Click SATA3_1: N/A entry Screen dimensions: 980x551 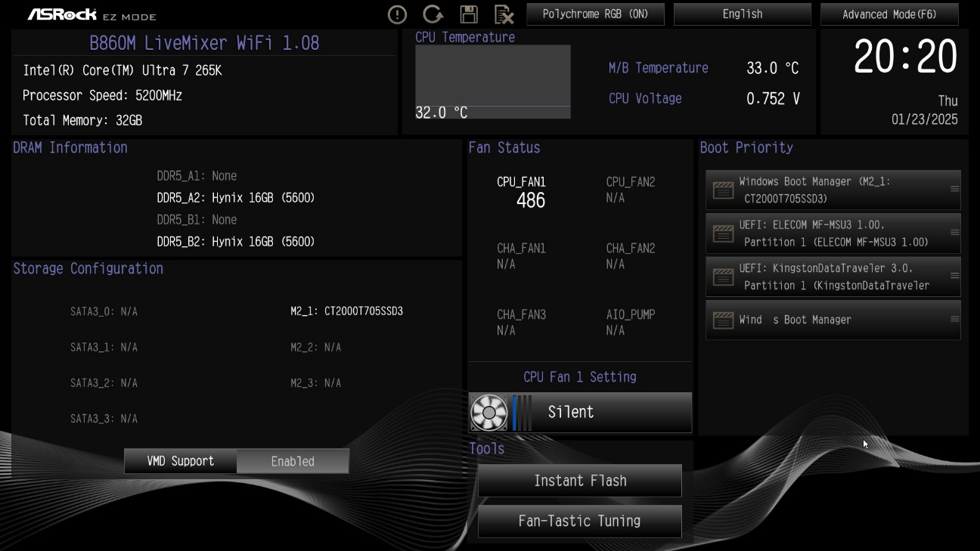(x=104, y=347)
